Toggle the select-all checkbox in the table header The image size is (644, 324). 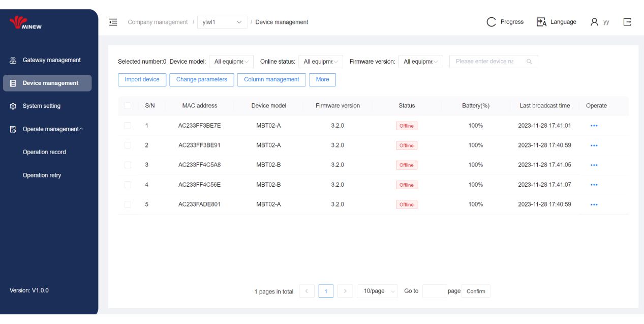pyautogui.click(x=128, y=106)
